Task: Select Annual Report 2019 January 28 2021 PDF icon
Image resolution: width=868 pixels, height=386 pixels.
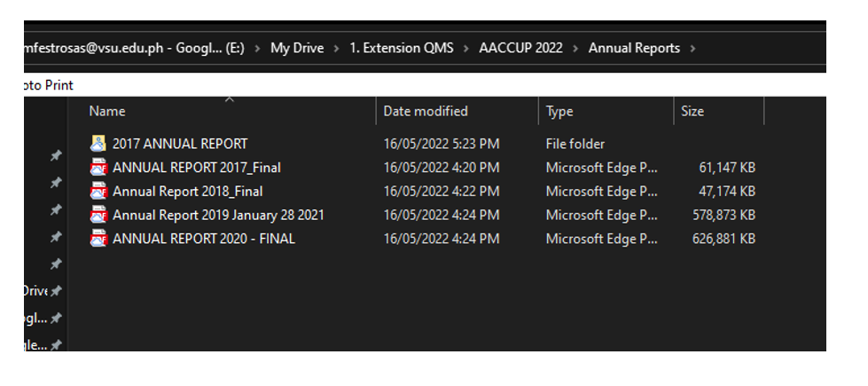Action: click(98, 216)
